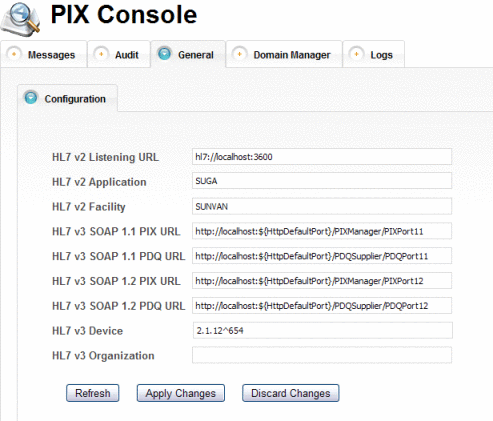Click the Logs tab's round icon

tap(356, 54)
